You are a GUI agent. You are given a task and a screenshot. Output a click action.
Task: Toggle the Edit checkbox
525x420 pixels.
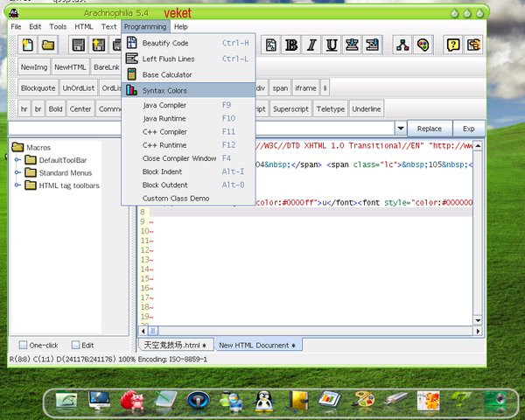point(75,345)
